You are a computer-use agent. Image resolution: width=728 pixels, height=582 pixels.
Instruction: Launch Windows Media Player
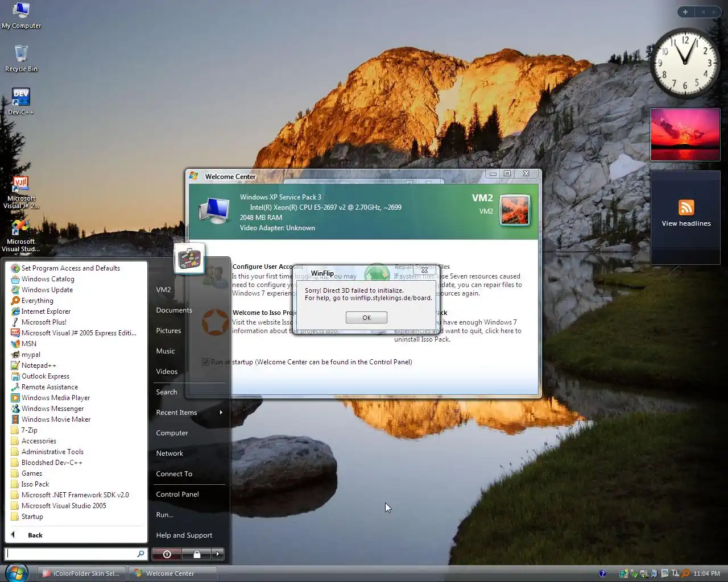tap(56, 398)
